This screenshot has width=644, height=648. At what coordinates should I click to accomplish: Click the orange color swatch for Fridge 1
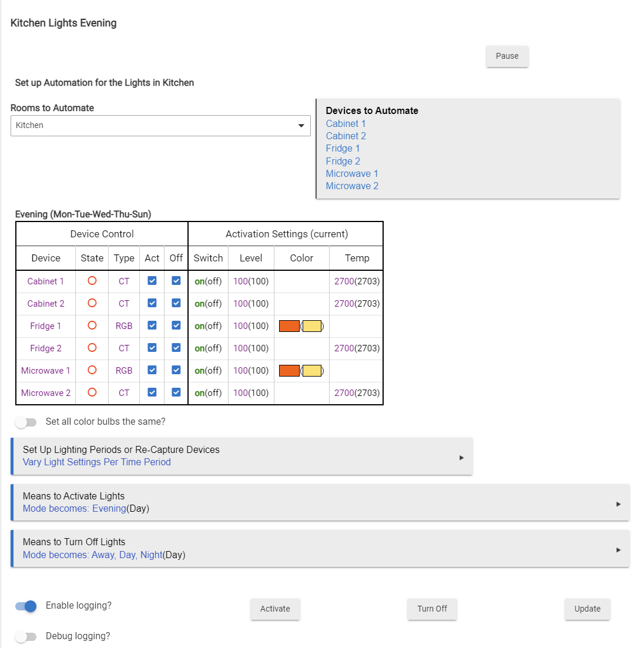(289, 326)
